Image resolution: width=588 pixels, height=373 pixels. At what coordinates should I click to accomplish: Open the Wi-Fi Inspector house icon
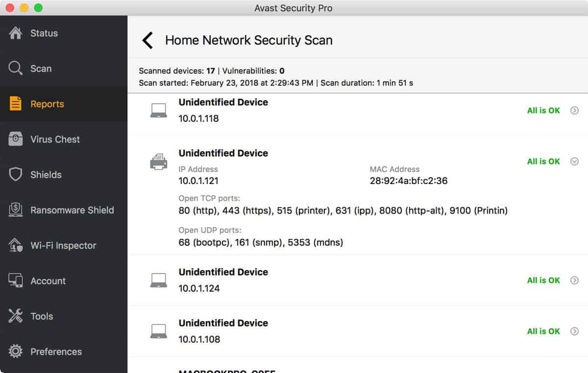16,245
